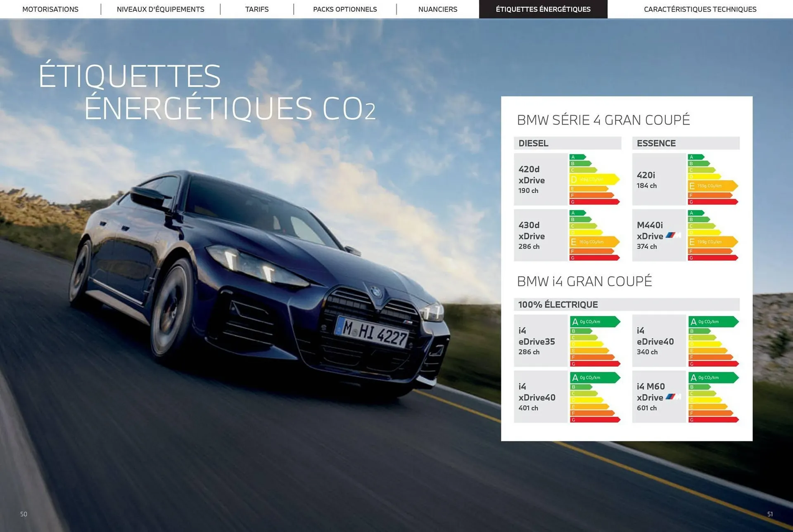The width and height of the screenshot is (793, 532).
Task: Click M badge beside i4 M60 xDrive
Action: point(673,397)
